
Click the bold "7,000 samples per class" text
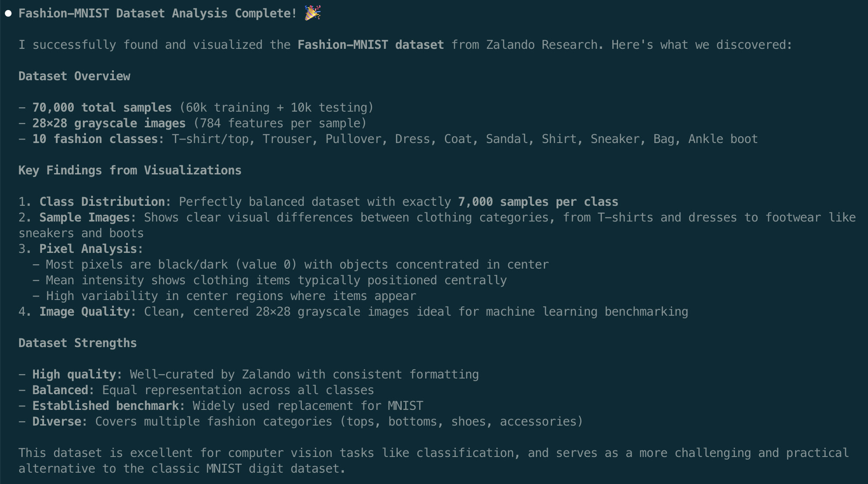(538, 202)
